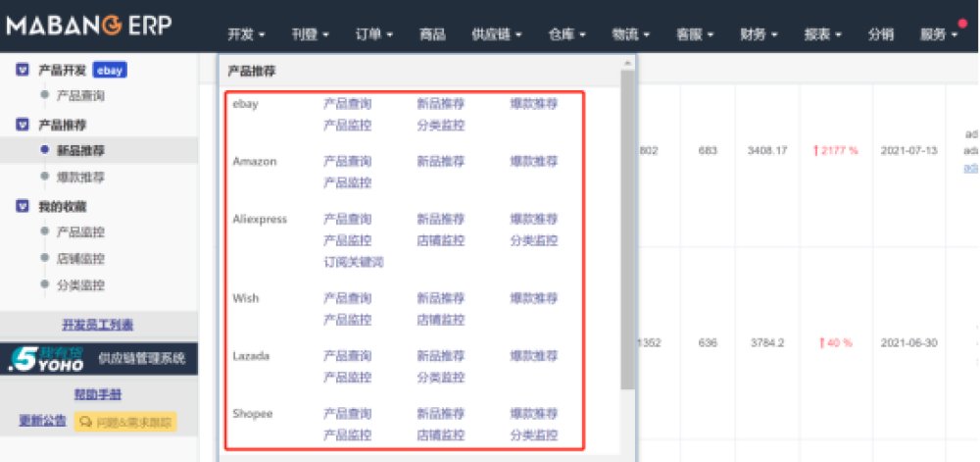Open Wish 产品查询 in the dropdown panel
The image size is (980, 462).
pos(348,298)
